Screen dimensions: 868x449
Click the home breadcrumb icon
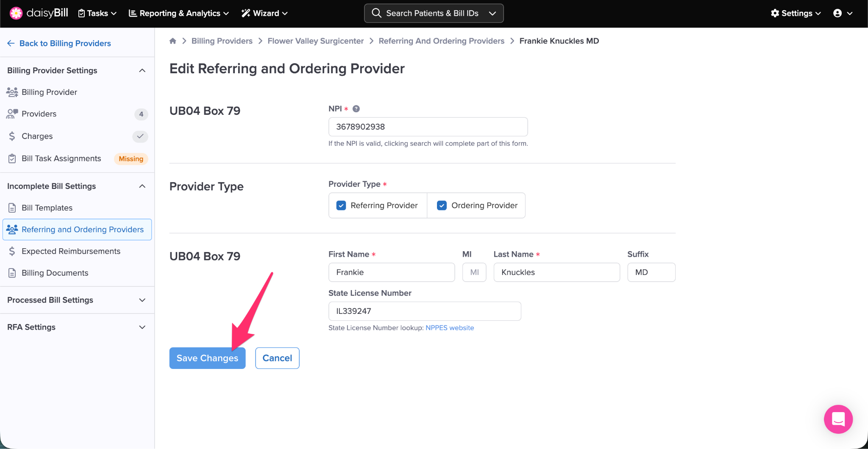pyautogui.click(x=173, y=41)
